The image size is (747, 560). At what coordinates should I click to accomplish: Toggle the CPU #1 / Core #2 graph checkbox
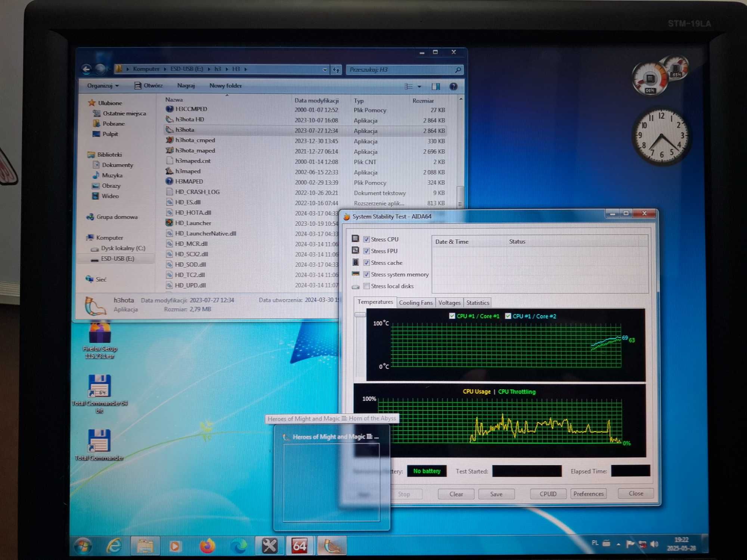point(508,316)
